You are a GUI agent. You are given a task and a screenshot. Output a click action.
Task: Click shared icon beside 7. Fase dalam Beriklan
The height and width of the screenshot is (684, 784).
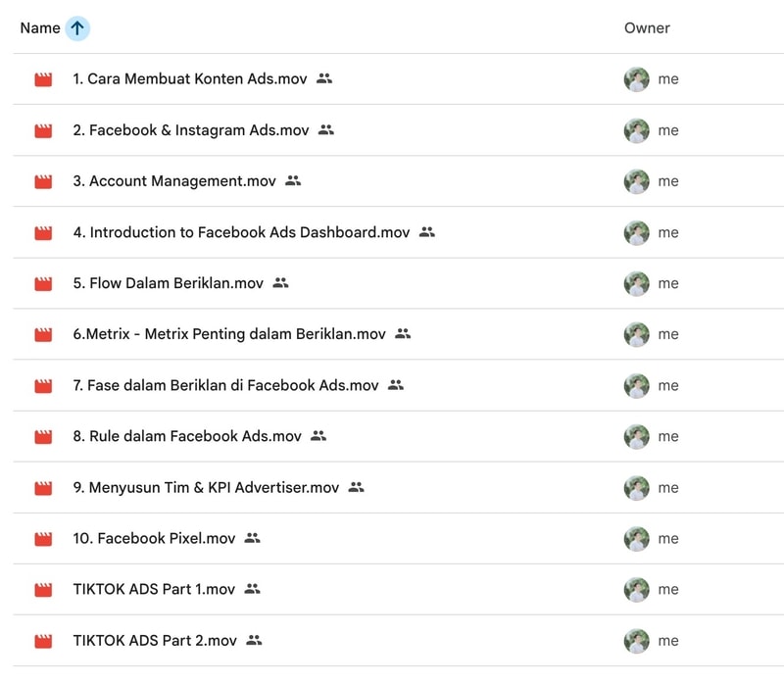[396, 385]
